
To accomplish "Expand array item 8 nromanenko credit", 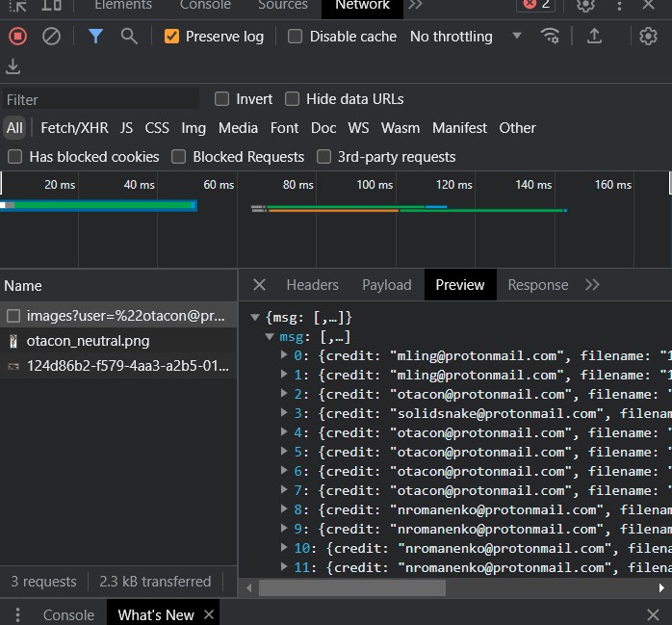I will click(284, 508).
